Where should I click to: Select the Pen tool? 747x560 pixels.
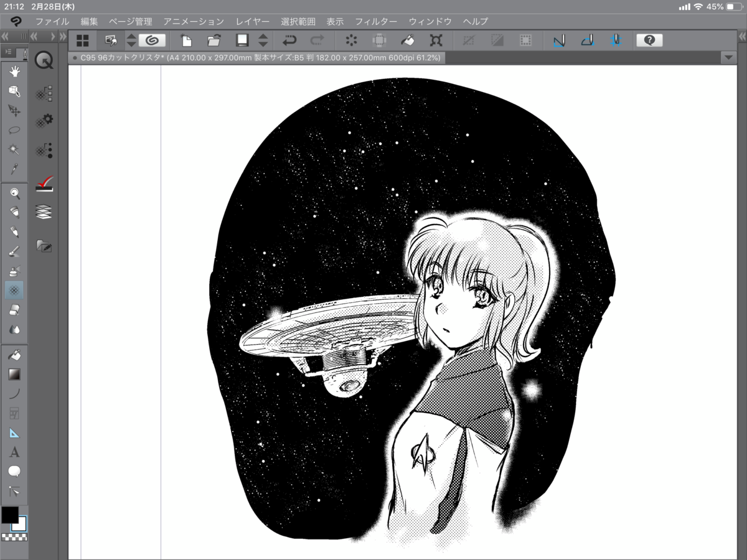pos(14,212)
